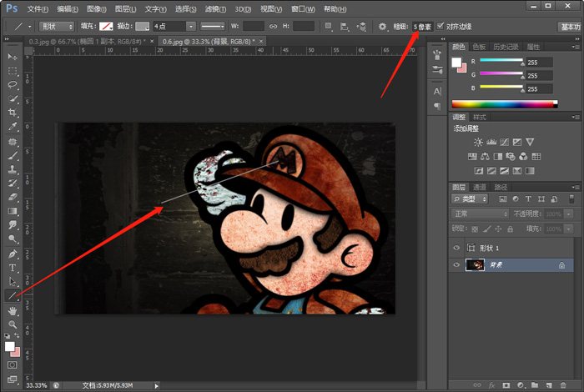The height and width of the screenshot is (392, 584).
Task: Select the Eraser tool
Action: [13, 197]
